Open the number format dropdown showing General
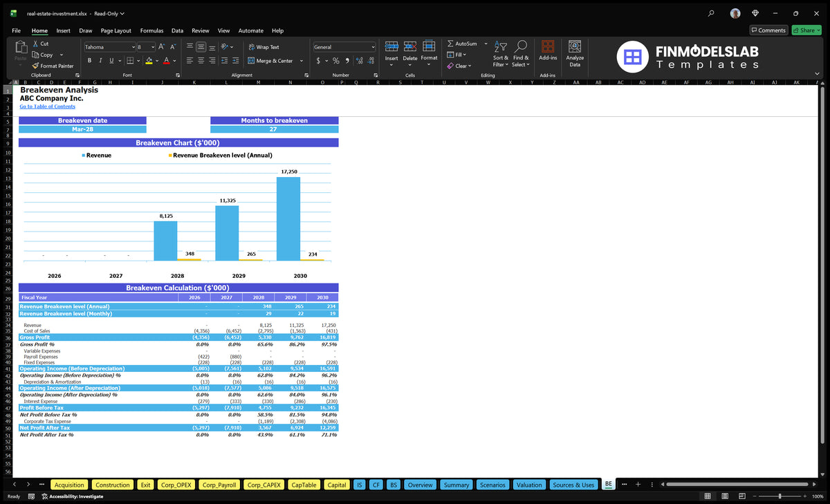This screenshot has height=504, width=830. coord(373,47)
